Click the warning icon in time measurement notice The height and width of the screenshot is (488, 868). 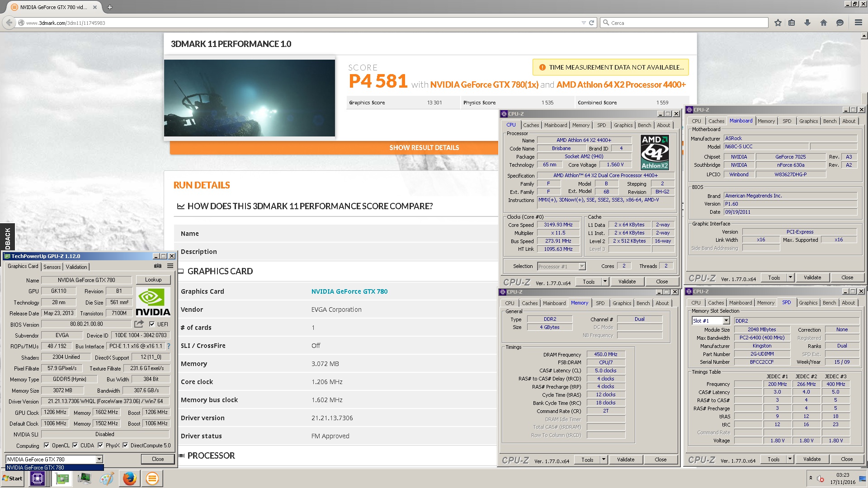[x=542, y=67]
